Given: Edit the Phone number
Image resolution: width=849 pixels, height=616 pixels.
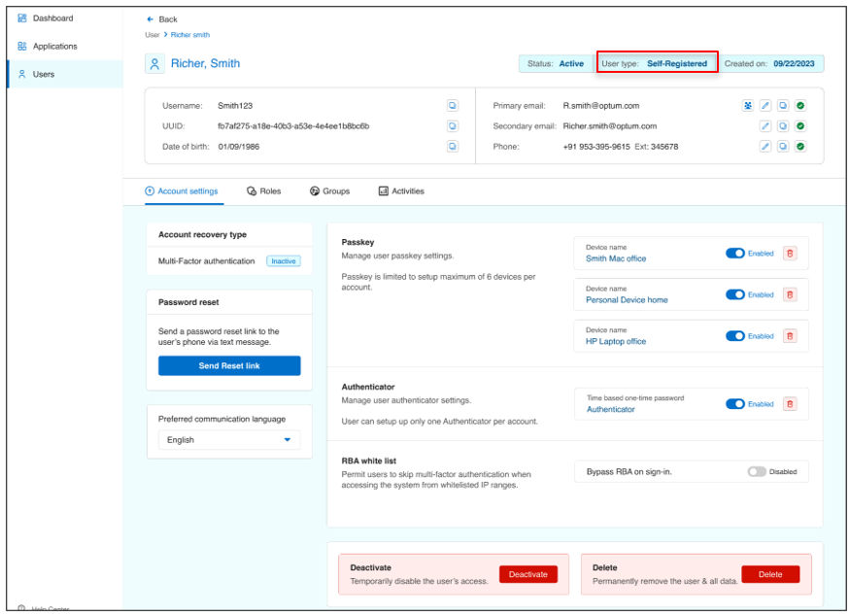Looking at the screenshot, I should pyautogui.click(x=765, y=147).
